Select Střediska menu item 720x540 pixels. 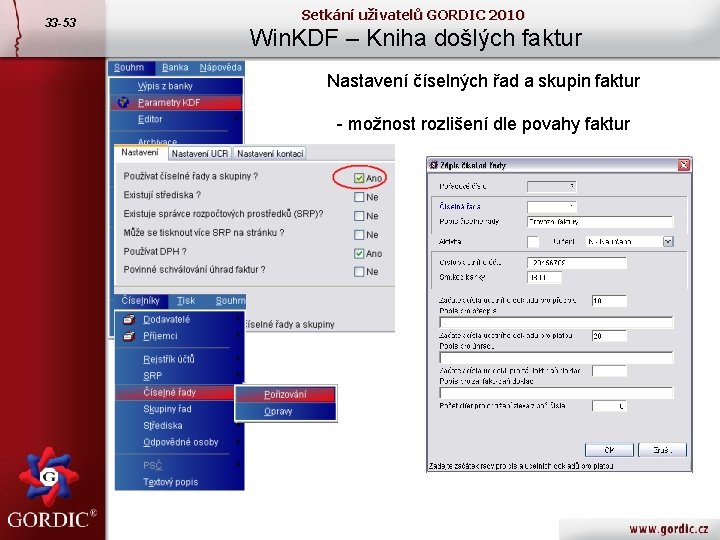coord(180,426)
